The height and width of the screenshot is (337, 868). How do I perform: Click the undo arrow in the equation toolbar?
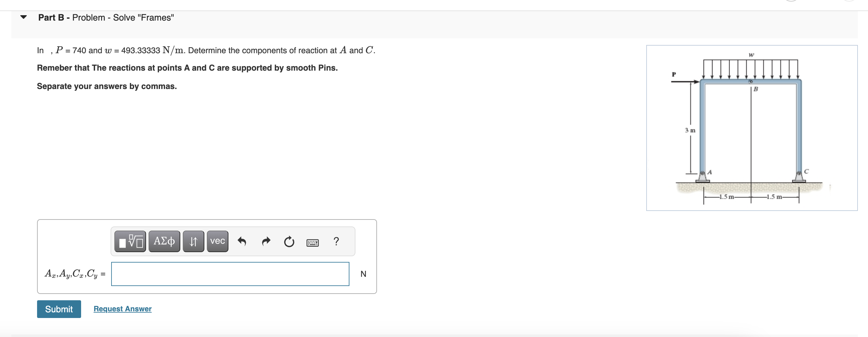pyautogui.click(x=243, y=241)
